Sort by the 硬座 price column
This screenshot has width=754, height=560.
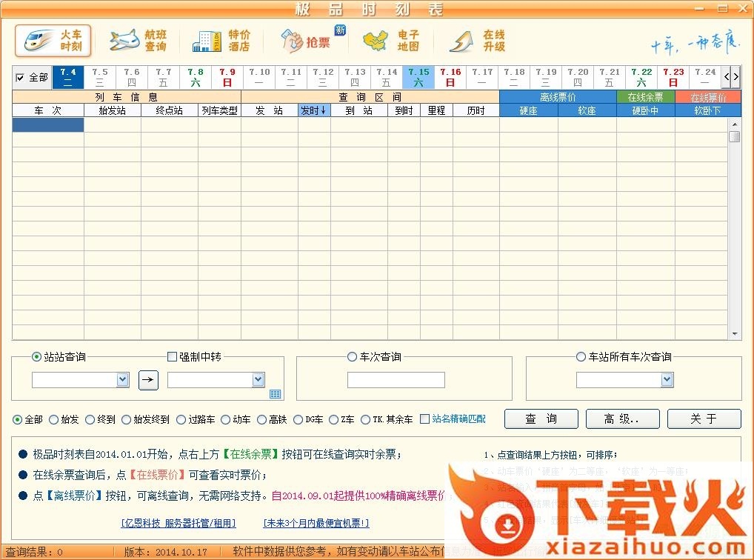click(x=529, y=110)
